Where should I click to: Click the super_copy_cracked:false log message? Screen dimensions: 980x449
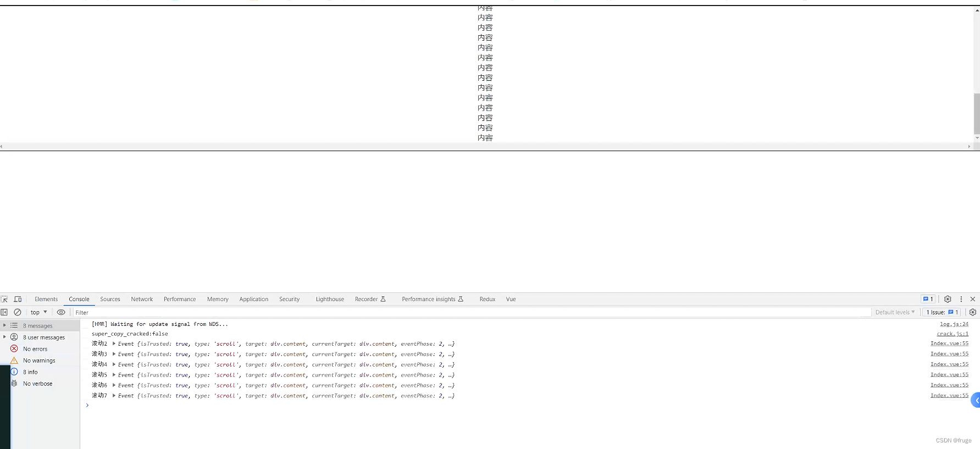click(x=130, y=334)
